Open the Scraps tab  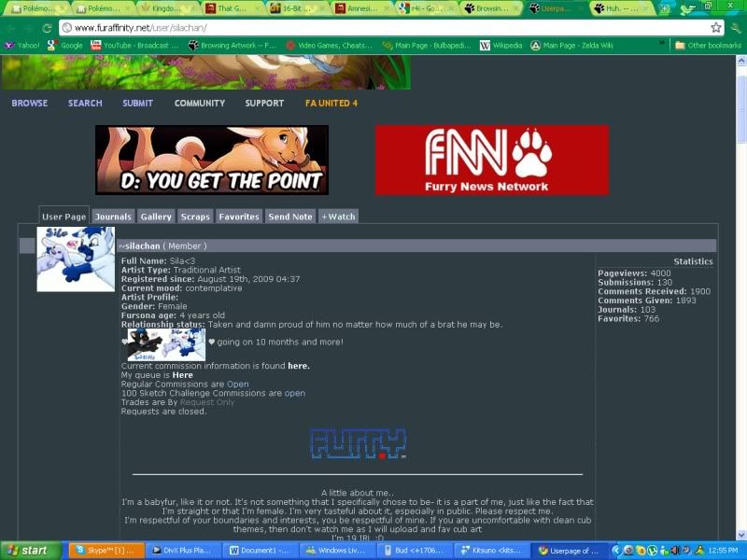(195, 217)
